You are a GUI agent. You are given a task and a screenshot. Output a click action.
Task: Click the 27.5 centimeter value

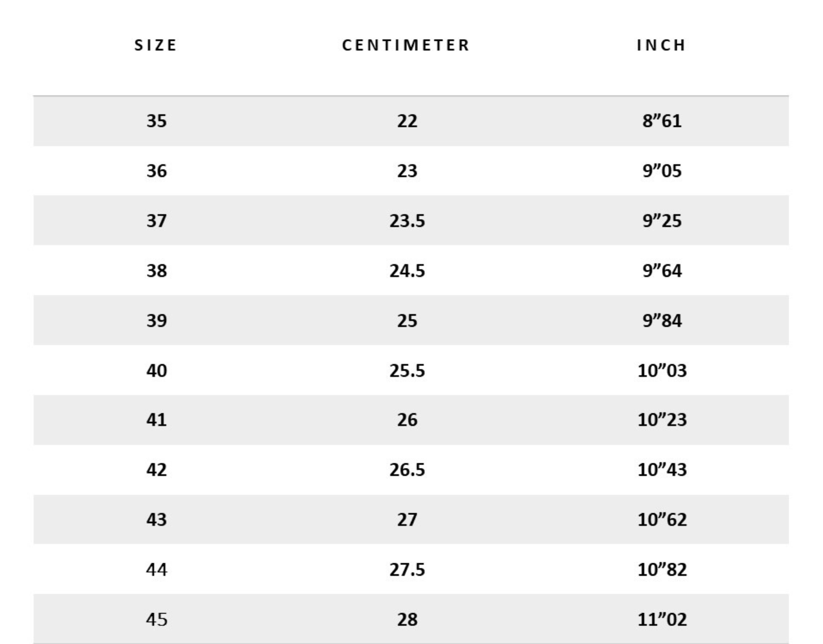[407, 569]
